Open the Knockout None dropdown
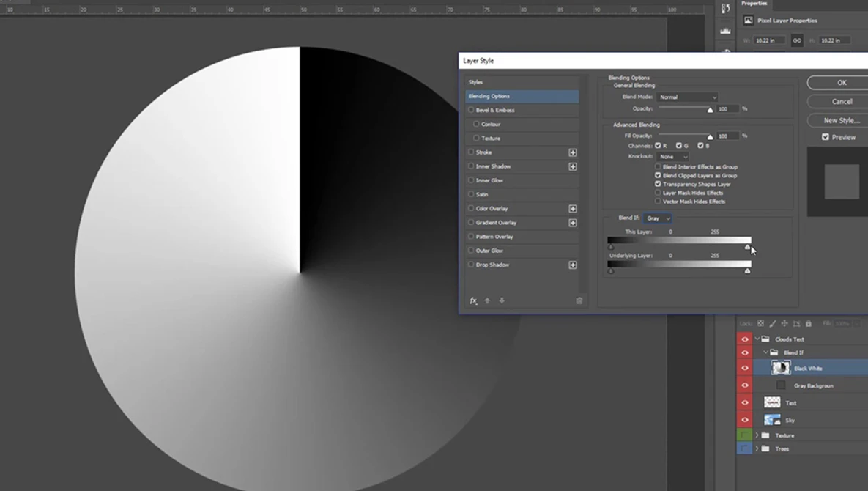This screenshot has height=491, width=868. [x=672, y=157]
